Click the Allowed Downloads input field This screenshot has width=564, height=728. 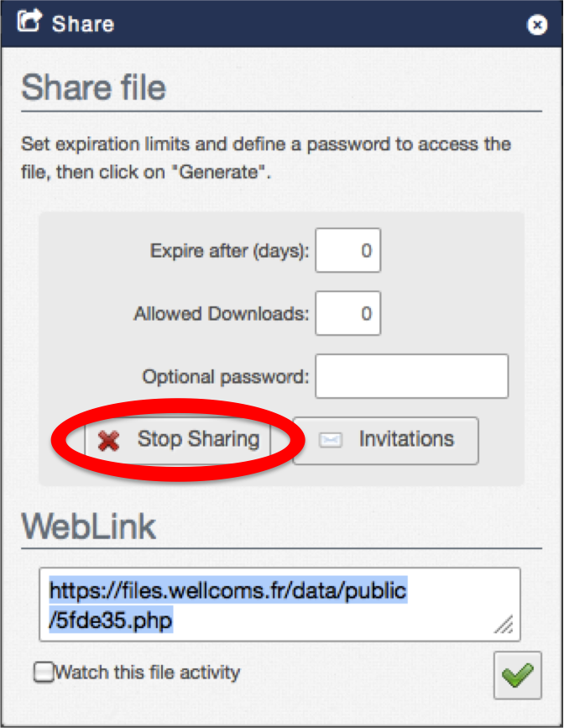tap(347, 313)
